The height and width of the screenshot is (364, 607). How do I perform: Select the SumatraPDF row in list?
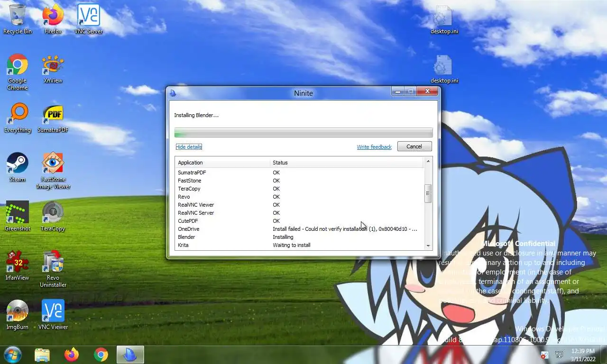pyautogui.click(x=299, y=173)
